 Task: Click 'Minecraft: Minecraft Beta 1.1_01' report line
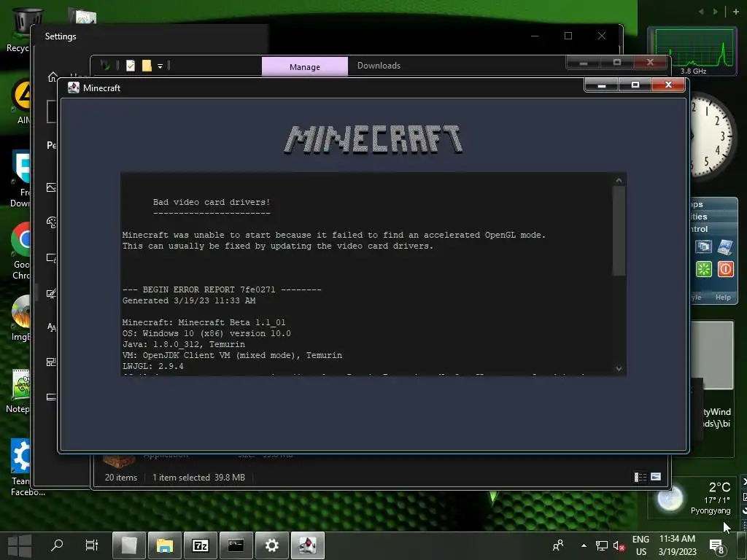(204, 322)
